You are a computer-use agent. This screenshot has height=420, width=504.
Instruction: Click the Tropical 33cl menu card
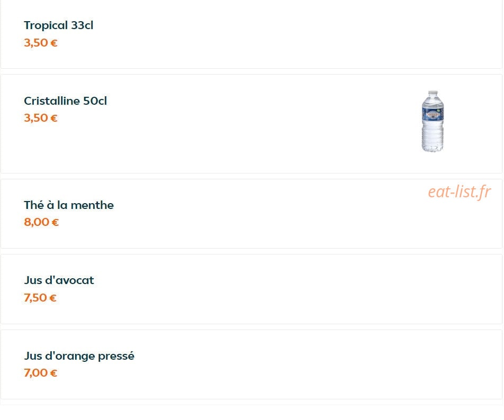tap(251, 34)
